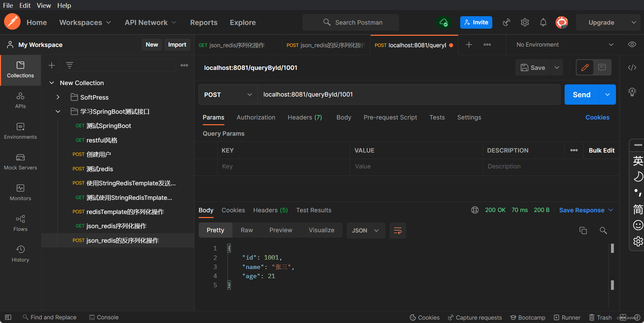Open the JSON response format dropdown
This screenshot has height=323, width=644.
click(x=366, y=231)
